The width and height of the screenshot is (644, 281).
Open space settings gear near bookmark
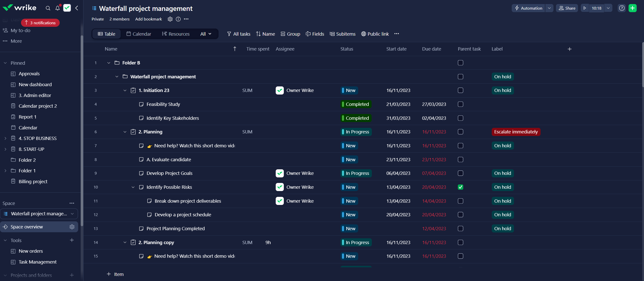(x=170, y=19)
